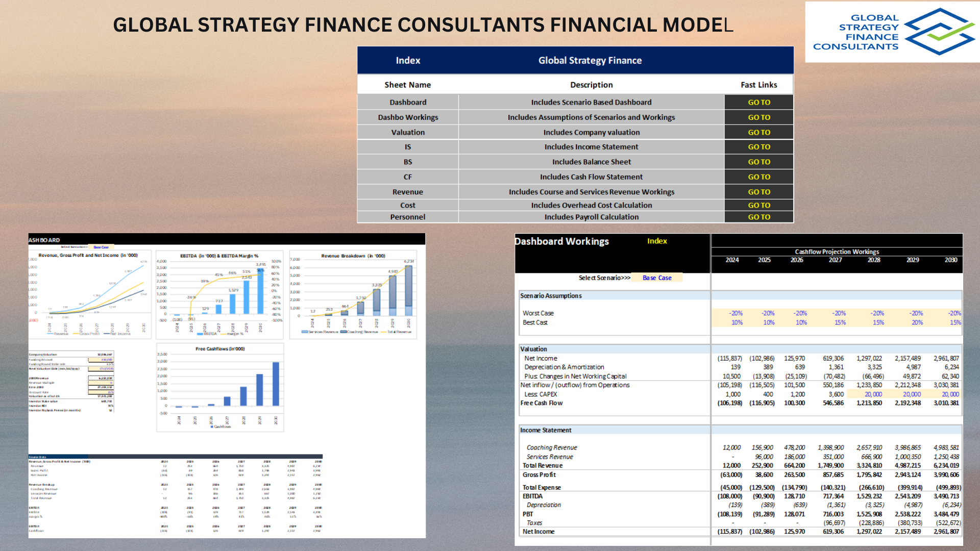Click the Global Strategy Finance Consultants Financial Model title
Viewport: 980px width, 551px height.
[423, 24]
